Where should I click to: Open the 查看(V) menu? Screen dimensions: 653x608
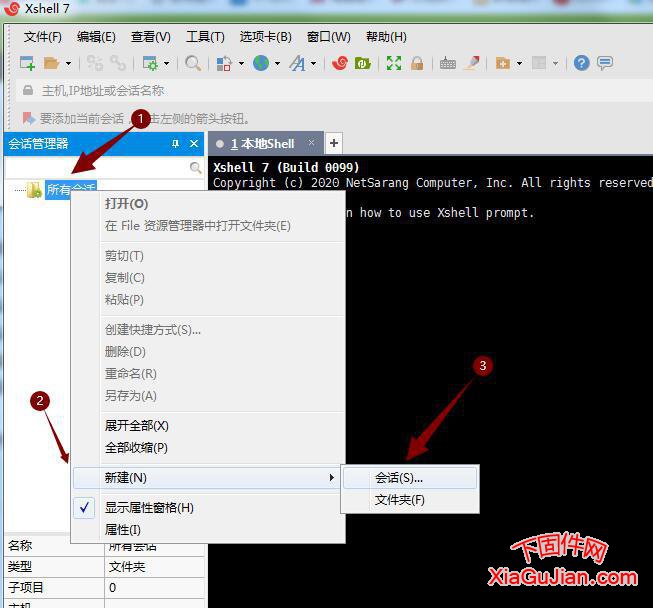pyautogui.click(x=151, y=37)
